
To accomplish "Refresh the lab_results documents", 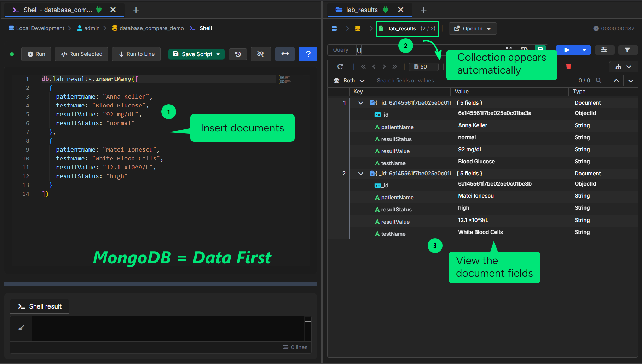I will pos(340,66).
